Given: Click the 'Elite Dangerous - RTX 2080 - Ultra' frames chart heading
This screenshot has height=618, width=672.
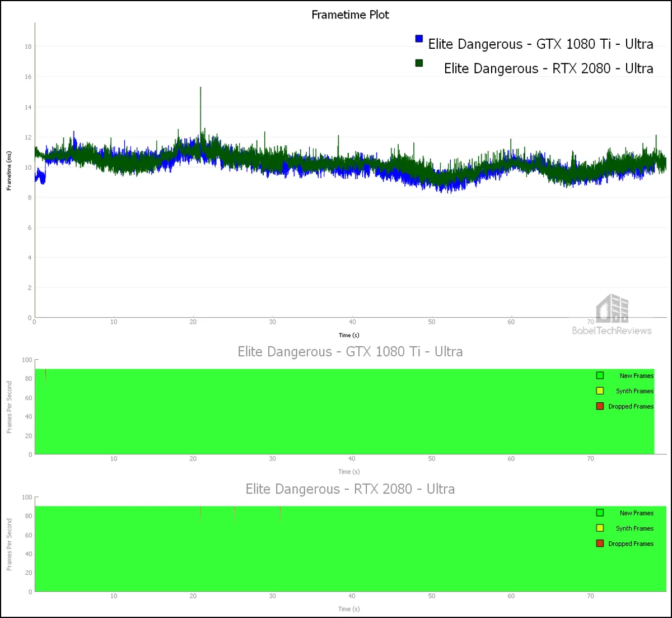Looking at the screenshot, I should pos(351,489).
